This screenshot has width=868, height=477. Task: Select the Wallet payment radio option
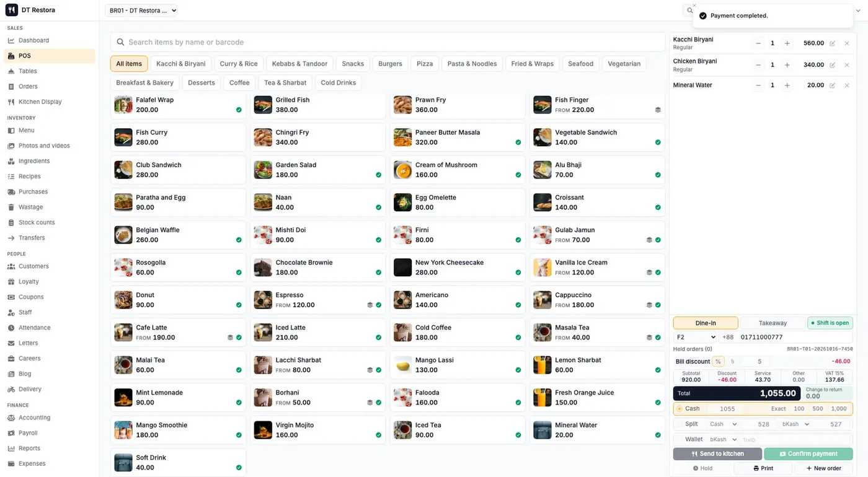680,439
